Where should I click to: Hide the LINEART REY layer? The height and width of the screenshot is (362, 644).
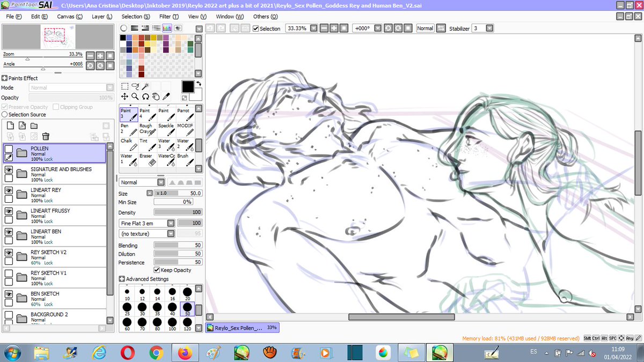[9, 190]
